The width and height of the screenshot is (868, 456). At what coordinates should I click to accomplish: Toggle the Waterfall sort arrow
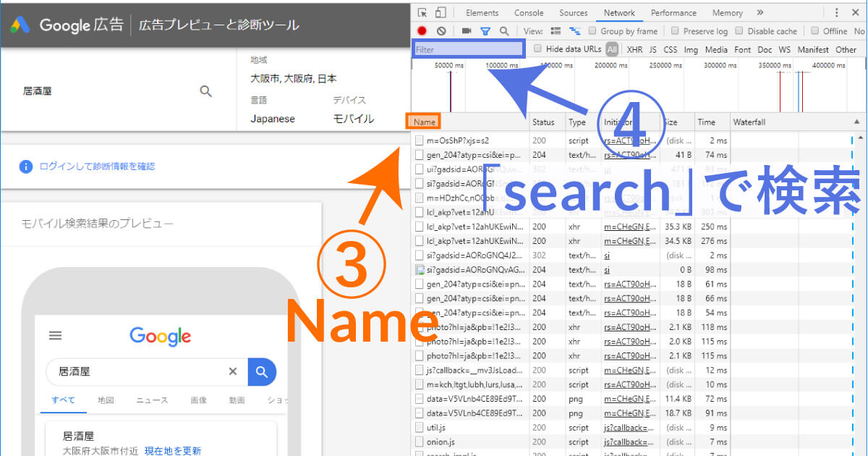[x=857, y=122]
